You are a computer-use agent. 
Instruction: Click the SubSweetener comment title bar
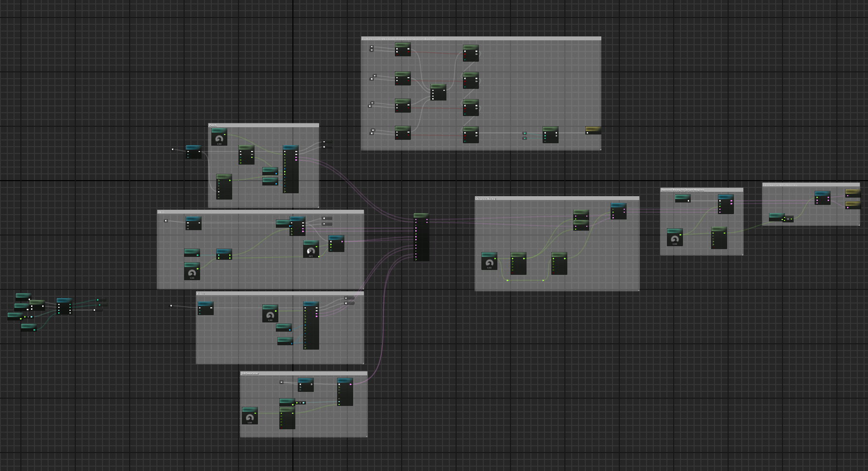pos(304,373)
